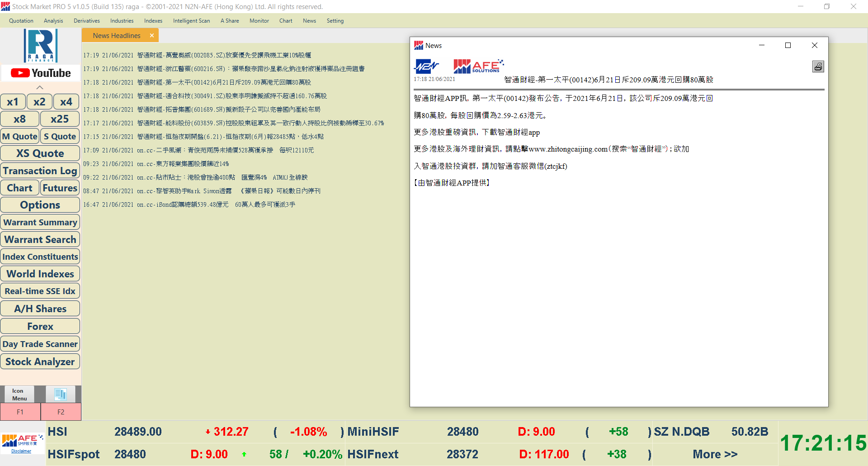The height and width of the screenshot is (466, 868).
Task: Open the YouTube link in sidebar
Action: pos(41,73)
